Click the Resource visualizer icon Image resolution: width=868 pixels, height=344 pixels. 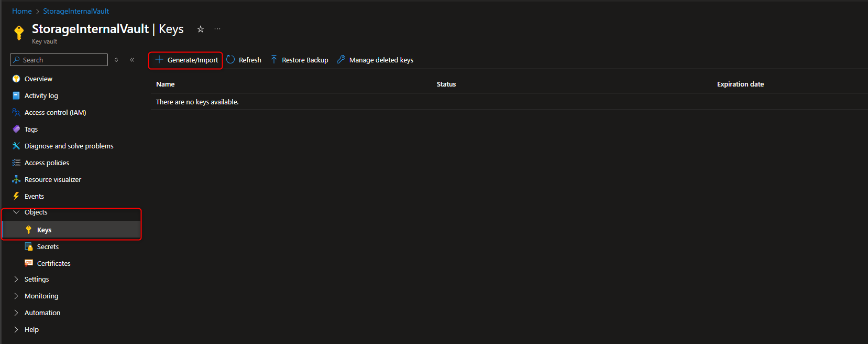[x=16, y=179]
